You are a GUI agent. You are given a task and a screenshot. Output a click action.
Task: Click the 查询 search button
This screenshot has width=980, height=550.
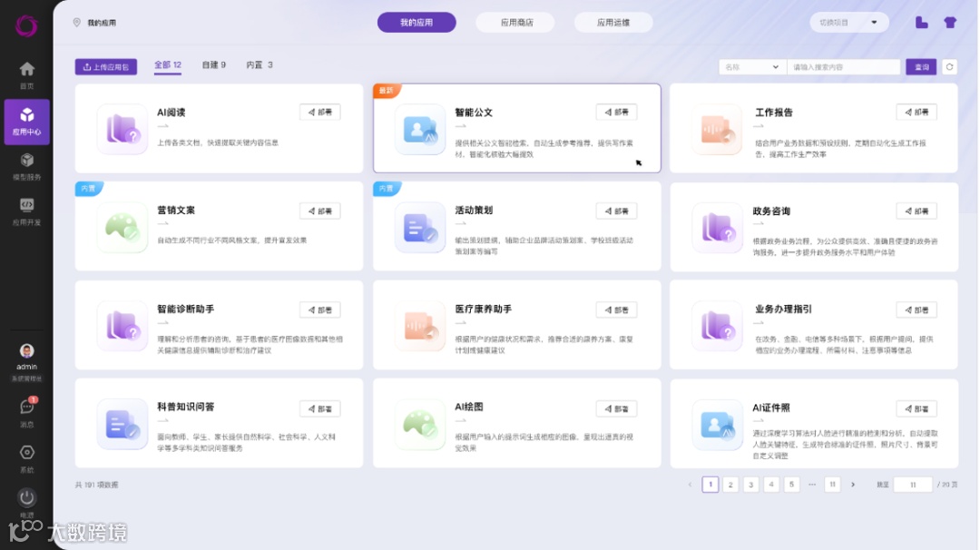(921, 67)
